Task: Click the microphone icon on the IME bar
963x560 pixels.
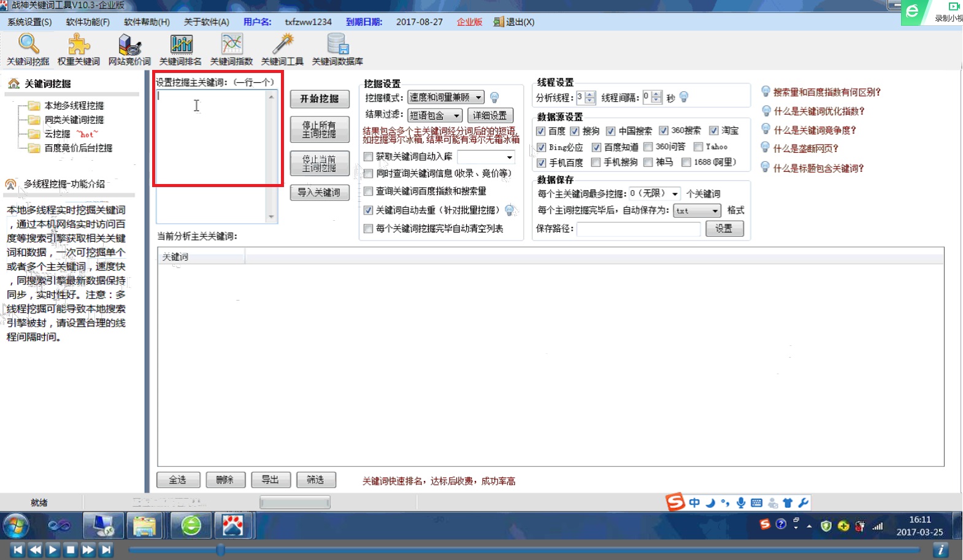Action: [x=741, y=503]
